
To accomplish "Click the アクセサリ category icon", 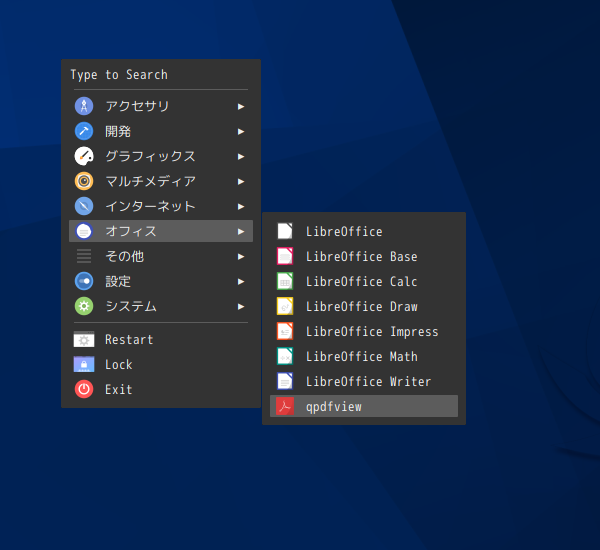I will point(84,106).
